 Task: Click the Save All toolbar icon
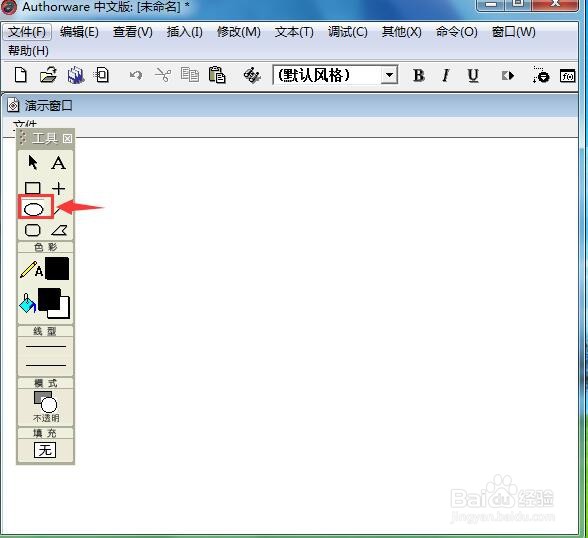(75, 75)
